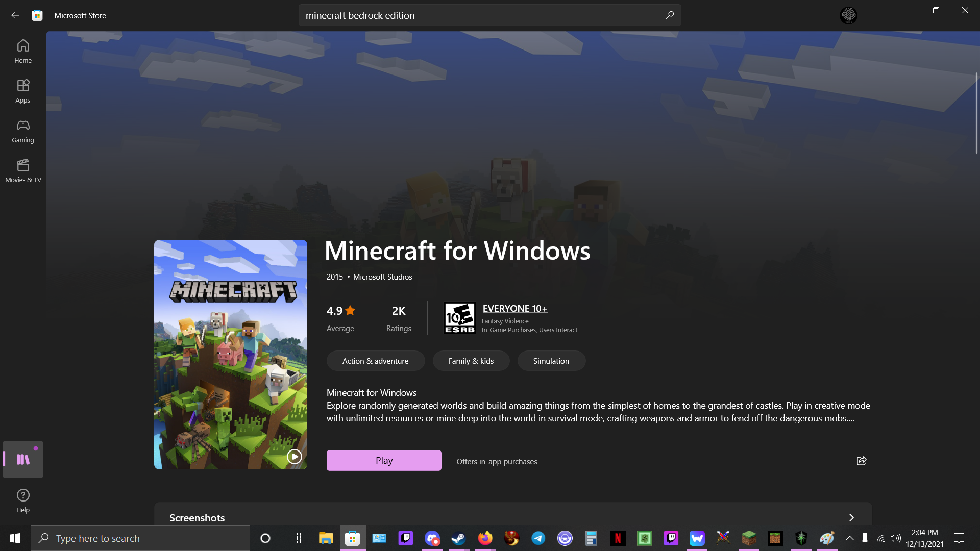Open Movies & TV section
The height and width of the screenshot is (551, 980).
click(23, 171)
